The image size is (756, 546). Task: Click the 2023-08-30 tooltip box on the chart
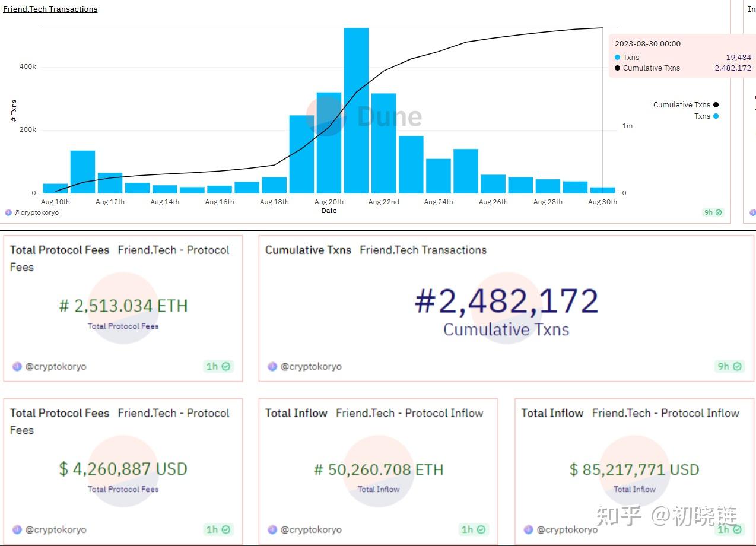click(681, 55)
